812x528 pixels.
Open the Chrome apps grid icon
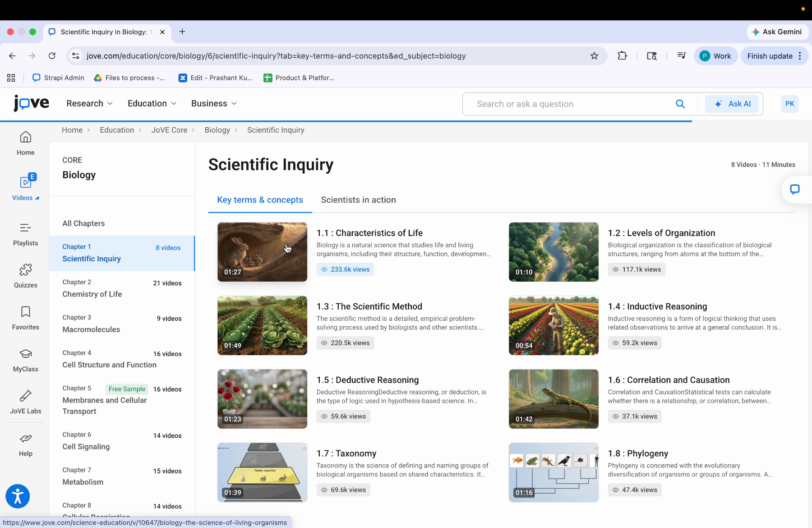click(x=11, y=78)
